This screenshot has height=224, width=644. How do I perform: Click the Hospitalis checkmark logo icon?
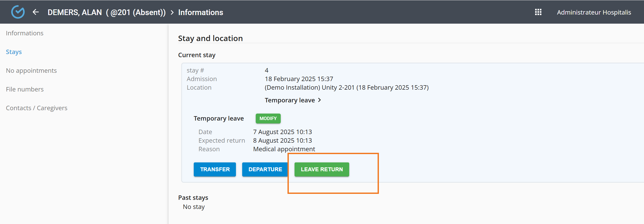(18, 12)
